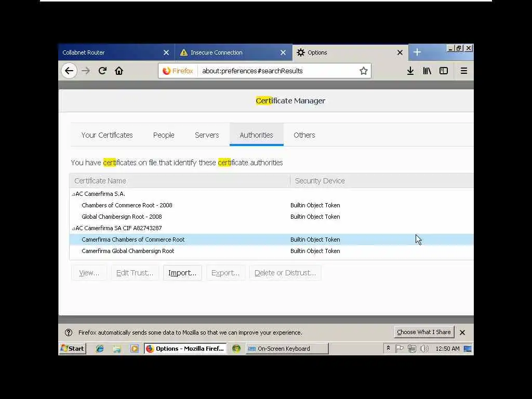Click the green round taskbar icon
This screenshot has width=532, height=399.
236,349
